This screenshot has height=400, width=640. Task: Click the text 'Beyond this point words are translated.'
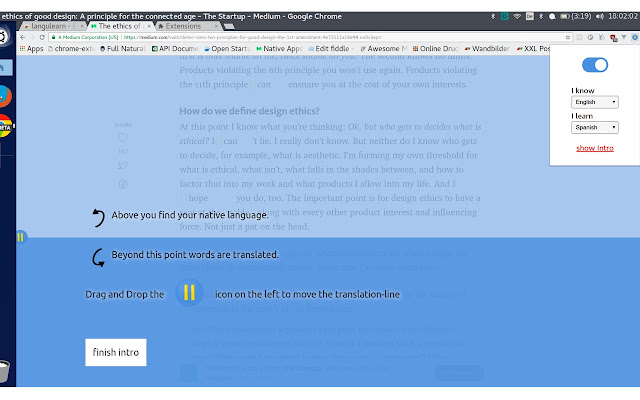[x=195, y=255]
